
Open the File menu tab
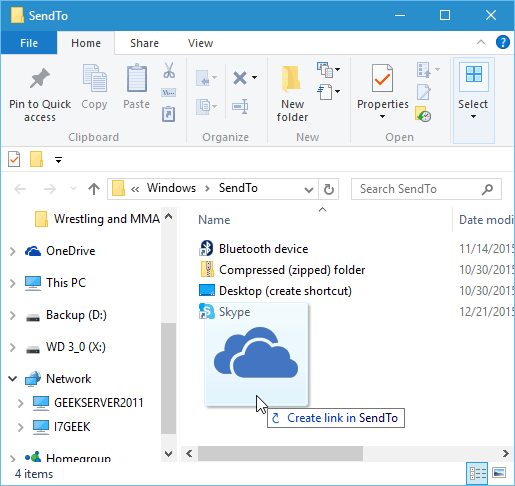(x=29, y=43)
